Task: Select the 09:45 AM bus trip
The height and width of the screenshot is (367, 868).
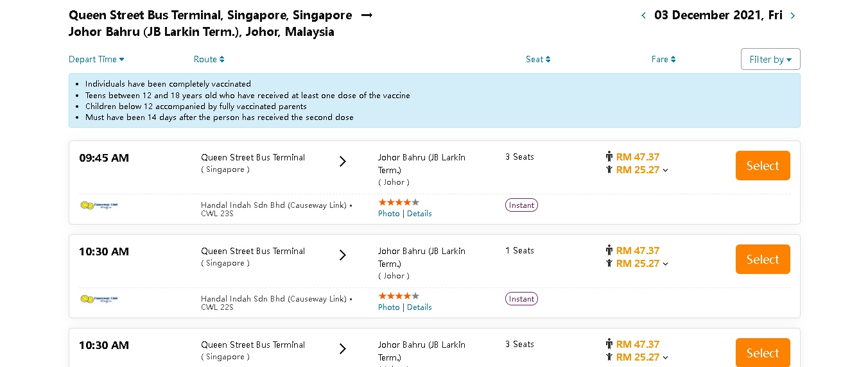Action: point(763,166)
